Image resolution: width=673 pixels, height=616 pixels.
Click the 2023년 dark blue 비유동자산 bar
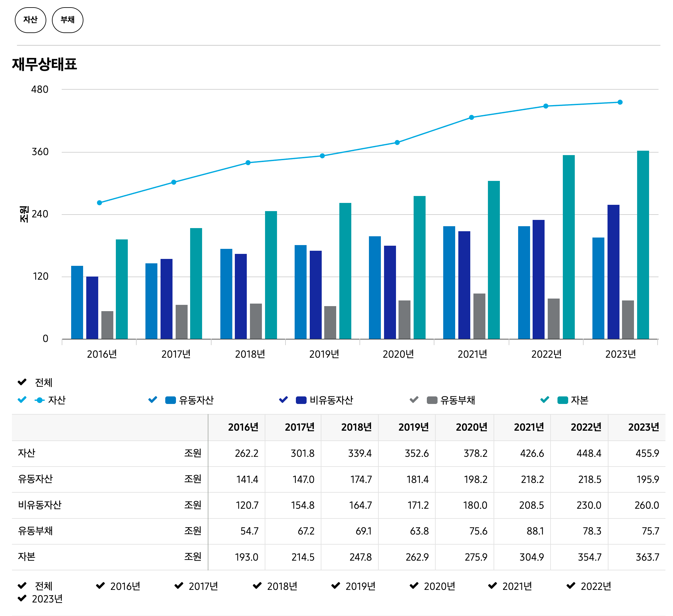pos(613,272)
